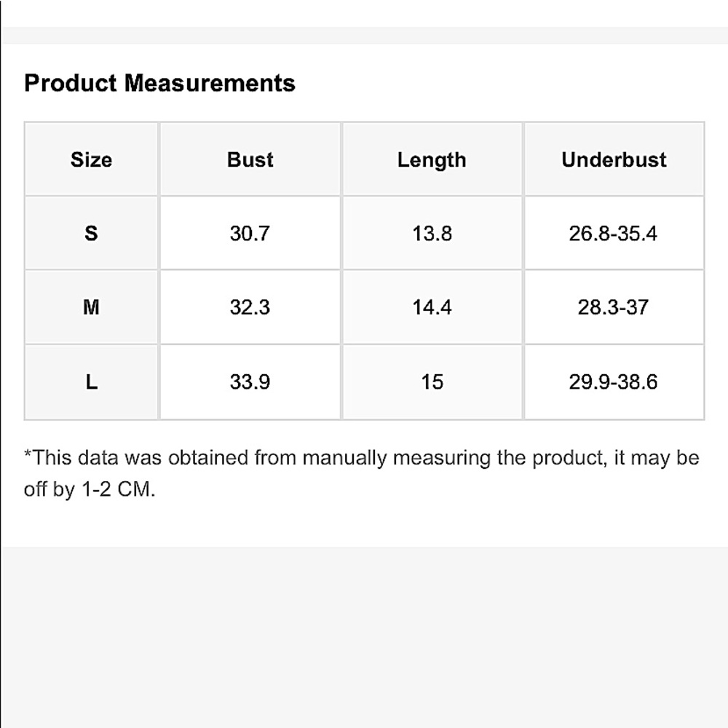This screenshot has height=728, width=728.
Task: Select the 32.3 bust measurement cell
Action: coord(250,307)
